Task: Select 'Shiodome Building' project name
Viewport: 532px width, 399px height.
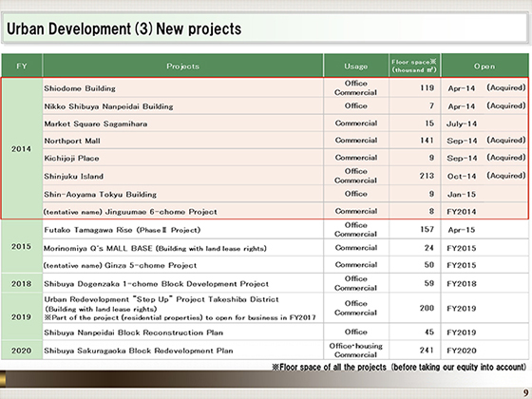Action: point(80,88)
